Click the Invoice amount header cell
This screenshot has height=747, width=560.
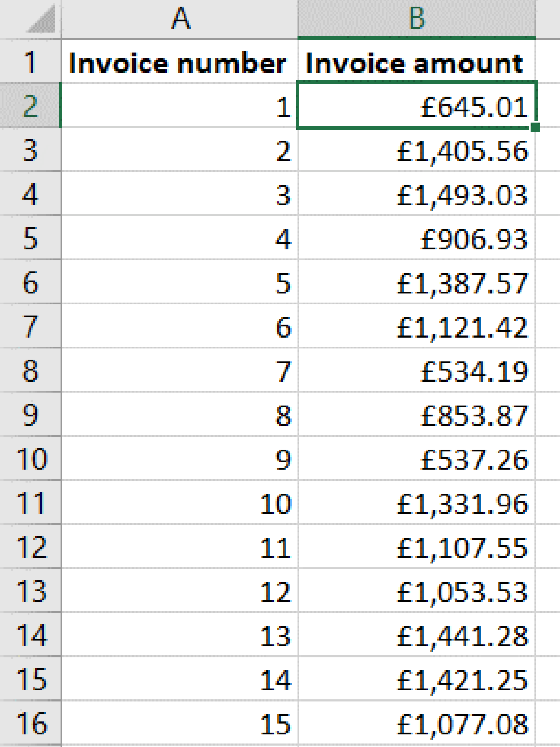(416, 62)
